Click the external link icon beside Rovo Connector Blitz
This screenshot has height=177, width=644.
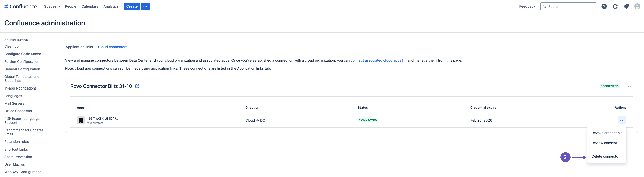coord(137,86)
